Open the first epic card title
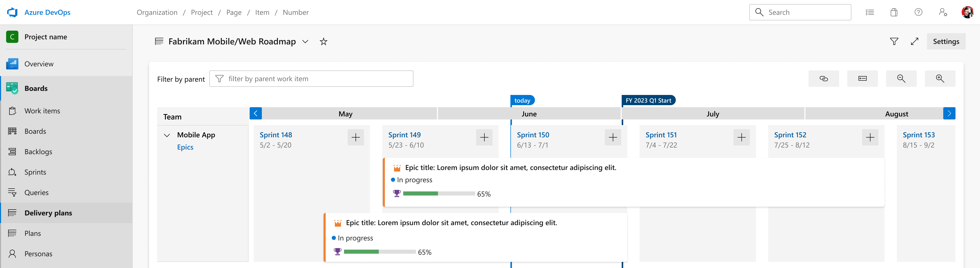 (x=510, y=167)
